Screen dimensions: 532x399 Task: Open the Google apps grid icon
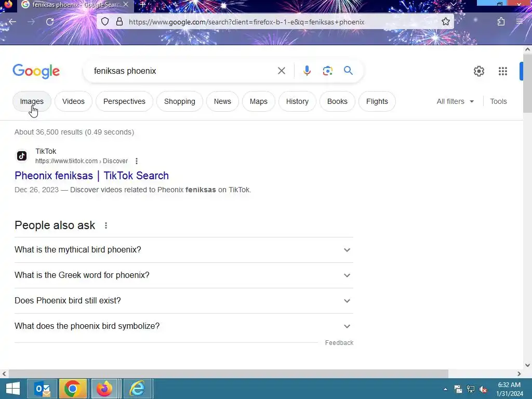[x=502, y=71]
